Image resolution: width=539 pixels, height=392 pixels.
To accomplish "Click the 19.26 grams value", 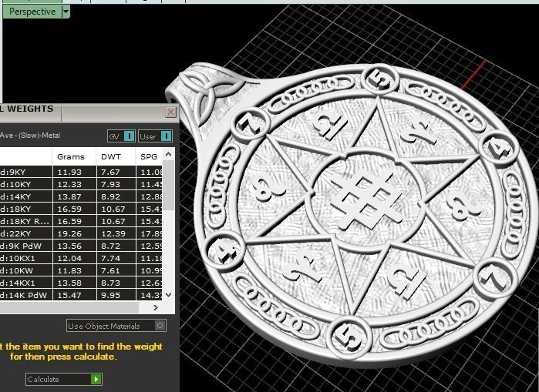I will point(69,234).
